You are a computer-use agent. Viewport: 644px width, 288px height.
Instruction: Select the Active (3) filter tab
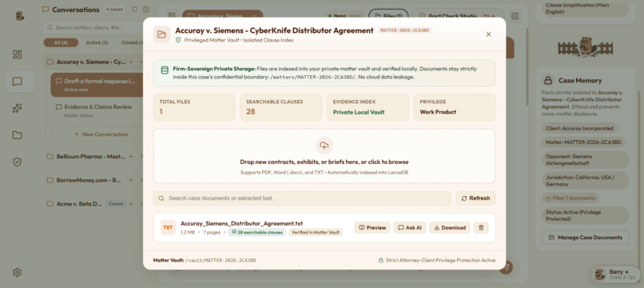click(97, 42)
